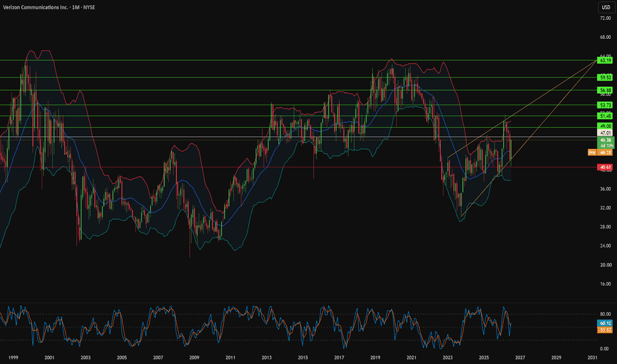The width and height of the screenshot is (617, 364).
Task: Select the 53.73 price level label
Action: point(605,105)
